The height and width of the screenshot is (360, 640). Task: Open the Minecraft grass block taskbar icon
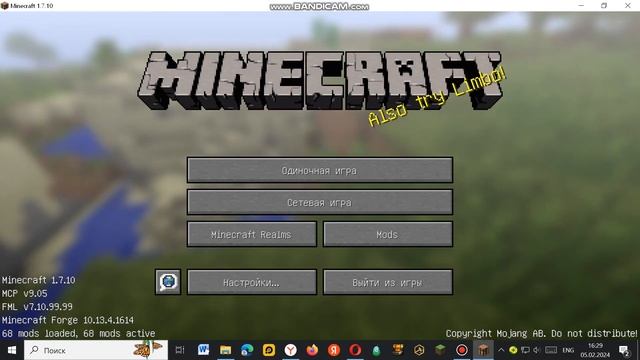click(x=440, y=350)
